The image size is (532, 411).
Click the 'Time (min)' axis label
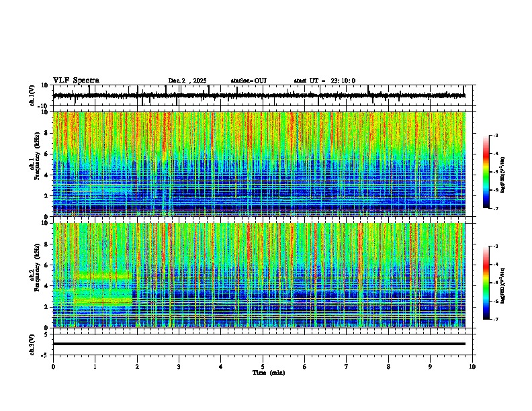269,373
